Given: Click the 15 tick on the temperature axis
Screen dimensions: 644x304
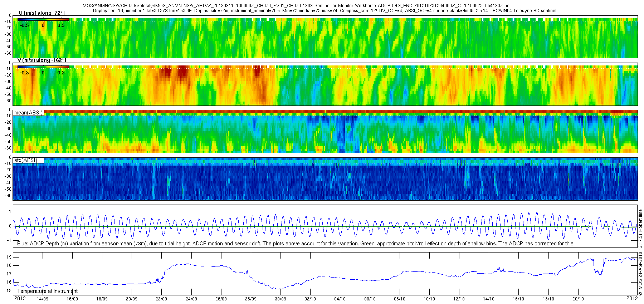Looking at the screenshot, I should point(9,291).
